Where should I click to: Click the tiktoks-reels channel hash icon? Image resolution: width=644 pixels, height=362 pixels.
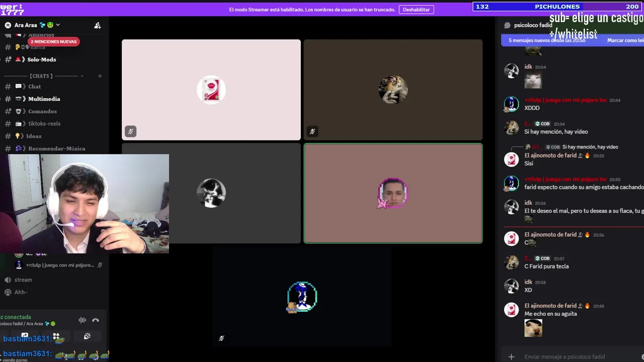point(8,124)
